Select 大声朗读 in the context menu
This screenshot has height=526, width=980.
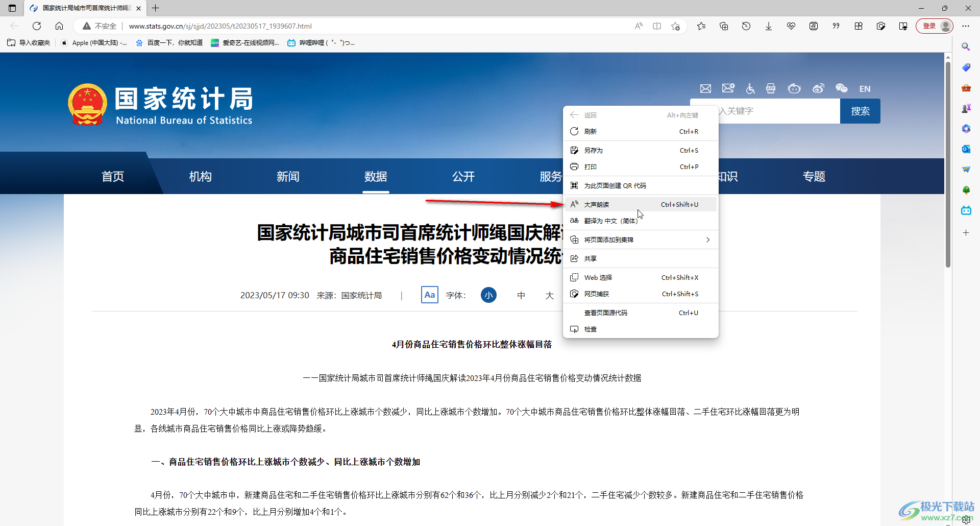point(641,205)
